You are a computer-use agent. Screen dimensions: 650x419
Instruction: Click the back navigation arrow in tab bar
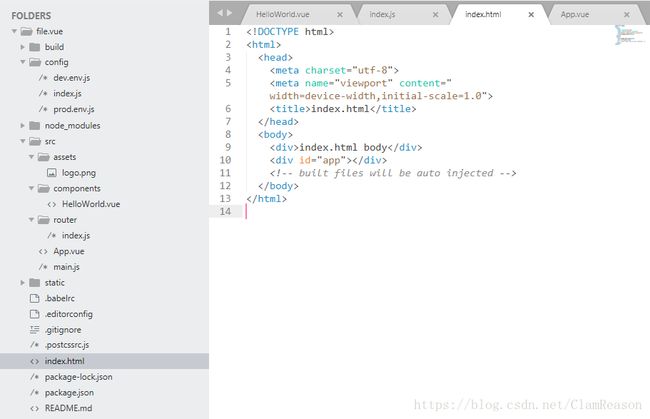coord(220,13)
